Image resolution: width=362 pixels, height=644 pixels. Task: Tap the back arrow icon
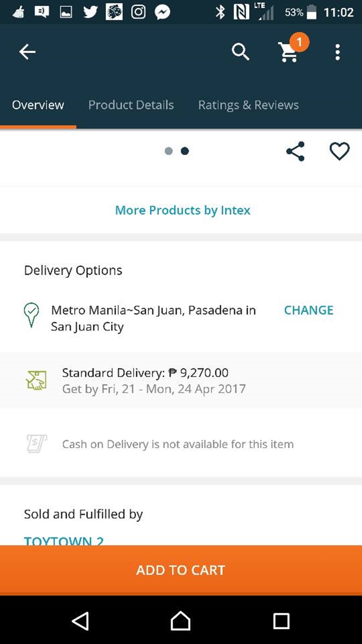[x=28, y=52]
